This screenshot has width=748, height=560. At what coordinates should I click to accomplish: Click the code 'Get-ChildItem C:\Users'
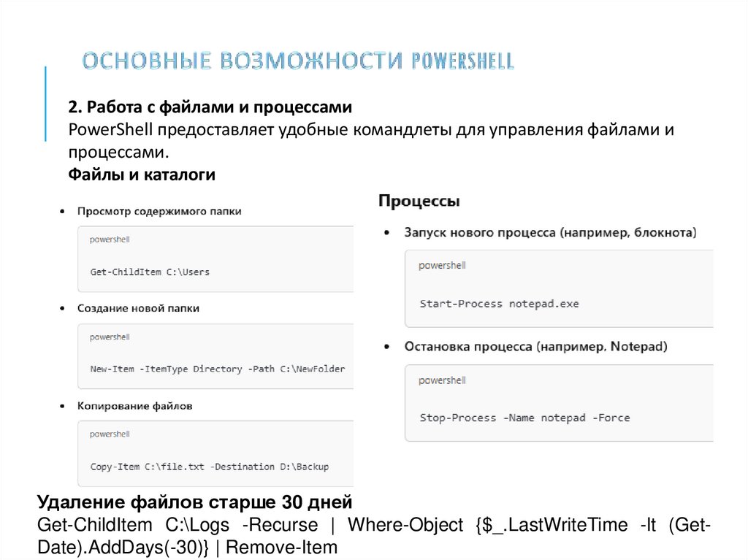point(150,272)
